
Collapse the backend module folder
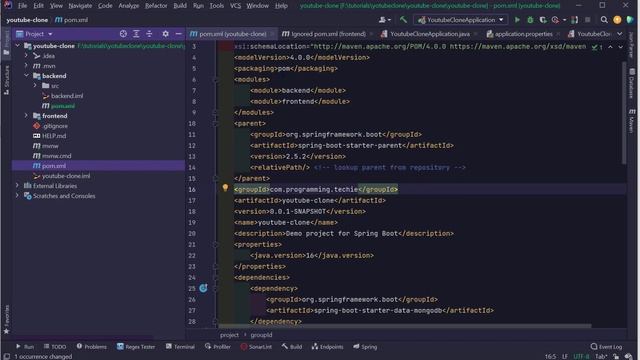(27, 76)
